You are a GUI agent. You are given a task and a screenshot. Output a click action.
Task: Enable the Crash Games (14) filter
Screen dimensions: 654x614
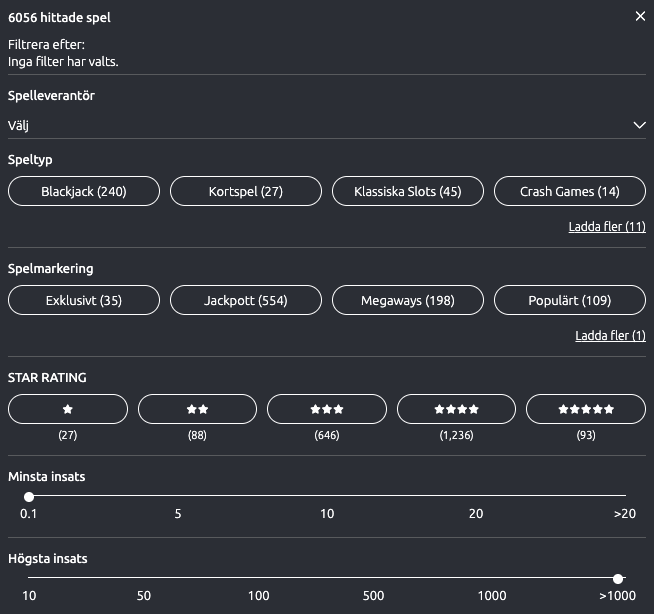click(x=570, y=191)
